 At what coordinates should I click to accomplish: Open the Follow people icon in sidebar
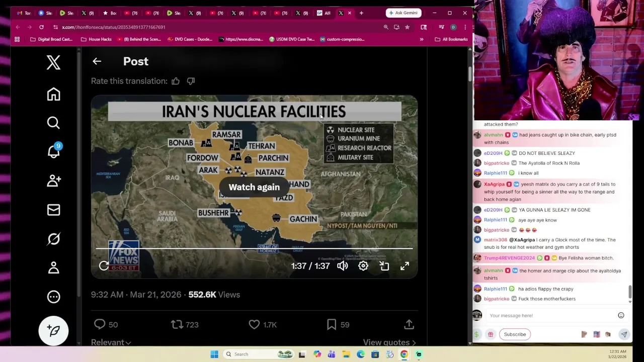point(53,180)
